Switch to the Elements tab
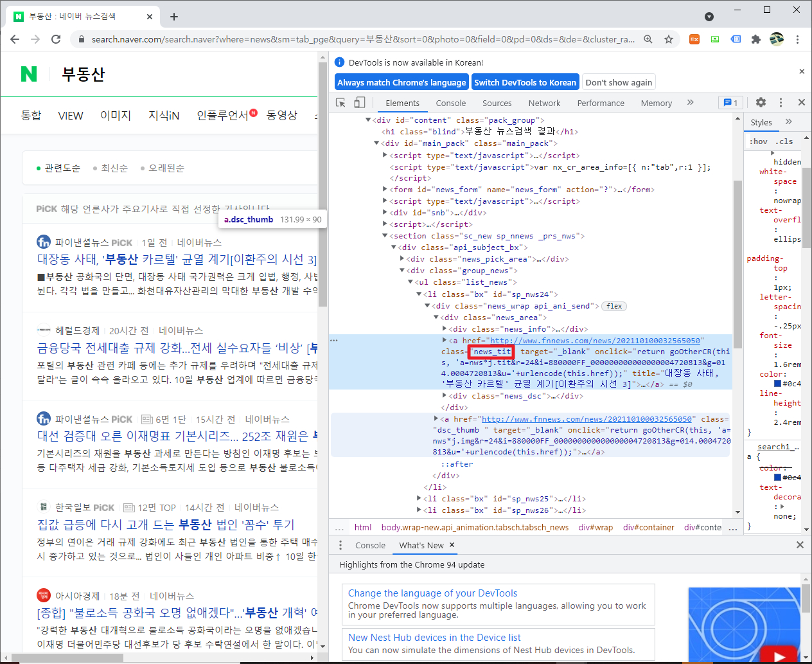The width and height of the screenshot is (812, 664). point(402,103)
